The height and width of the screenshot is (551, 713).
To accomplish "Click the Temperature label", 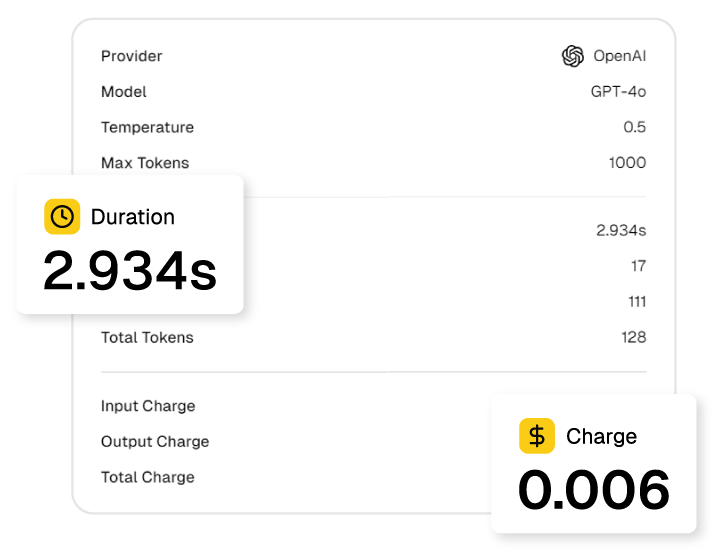I will (x=147, y=128).
